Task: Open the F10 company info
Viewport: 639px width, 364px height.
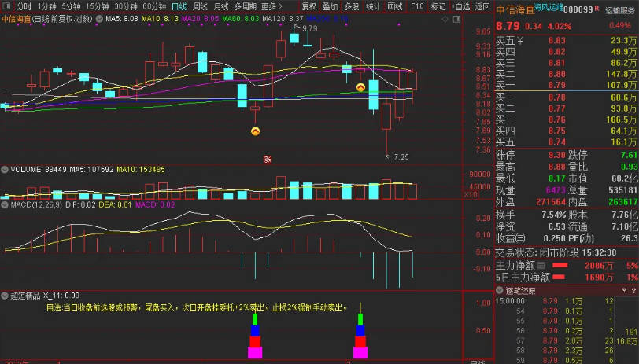Action: pyautogui.click(x=417, y=6)
